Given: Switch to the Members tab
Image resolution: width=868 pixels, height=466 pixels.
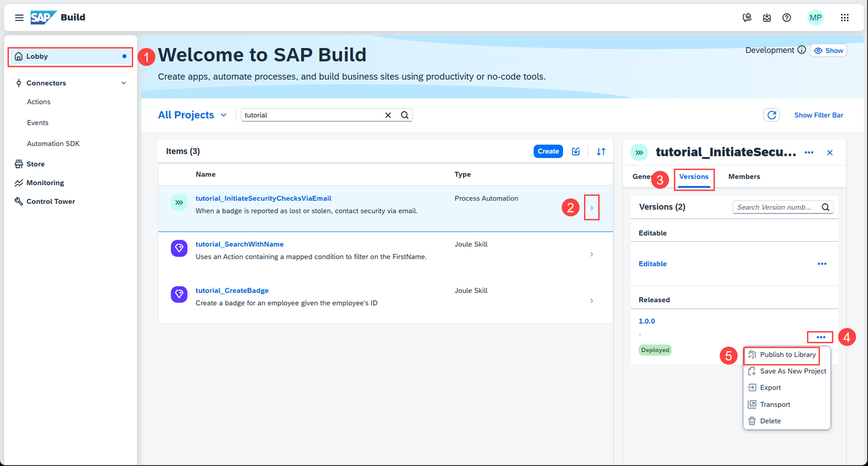Looking at the screenshot, I should point(744,177).
